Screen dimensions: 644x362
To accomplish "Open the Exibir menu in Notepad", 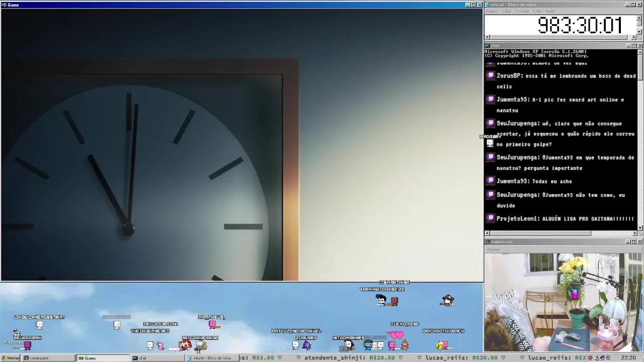I will click(x=537, y=11).
